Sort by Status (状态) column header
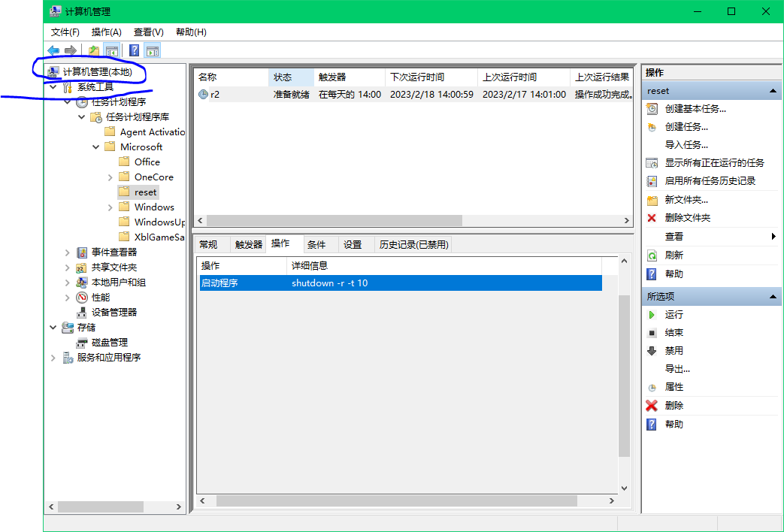 tap(291, 77)
